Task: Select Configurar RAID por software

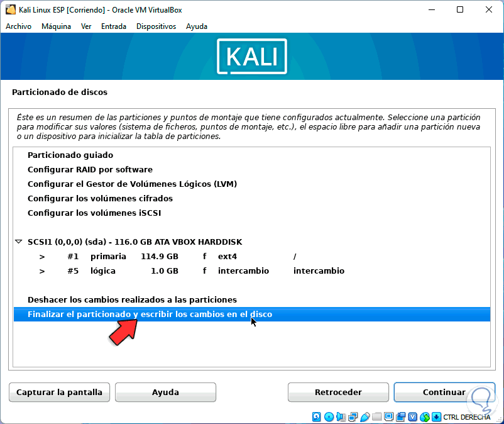Action: point(252,169)
